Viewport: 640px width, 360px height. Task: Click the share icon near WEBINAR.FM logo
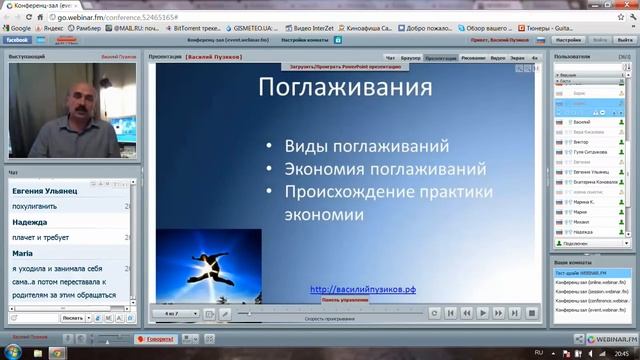[579, 339]
